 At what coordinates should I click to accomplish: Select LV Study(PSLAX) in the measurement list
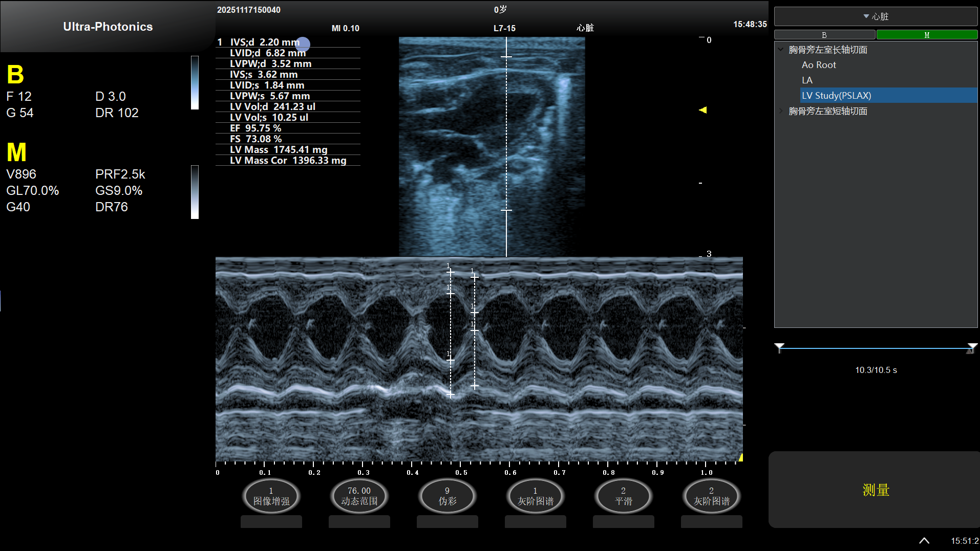coord(837,96)
